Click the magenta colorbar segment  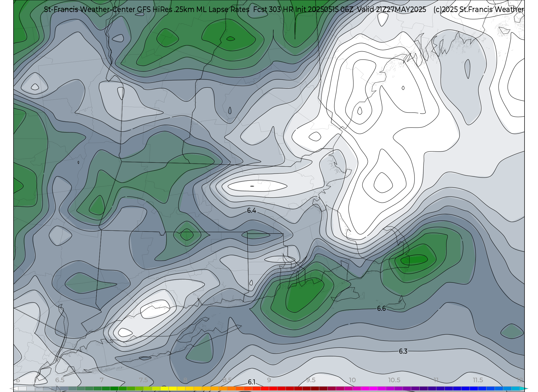[x=374, y=389]
